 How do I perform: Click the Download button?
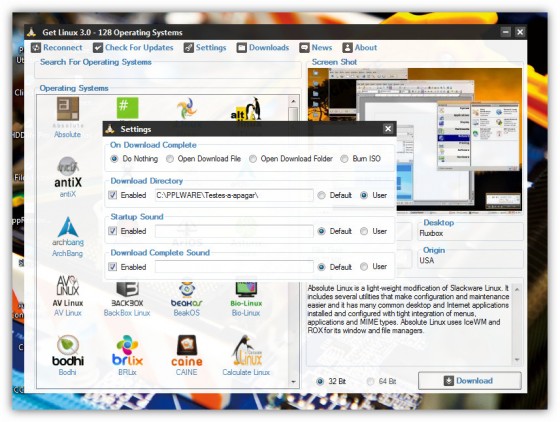tap(470, 381)
